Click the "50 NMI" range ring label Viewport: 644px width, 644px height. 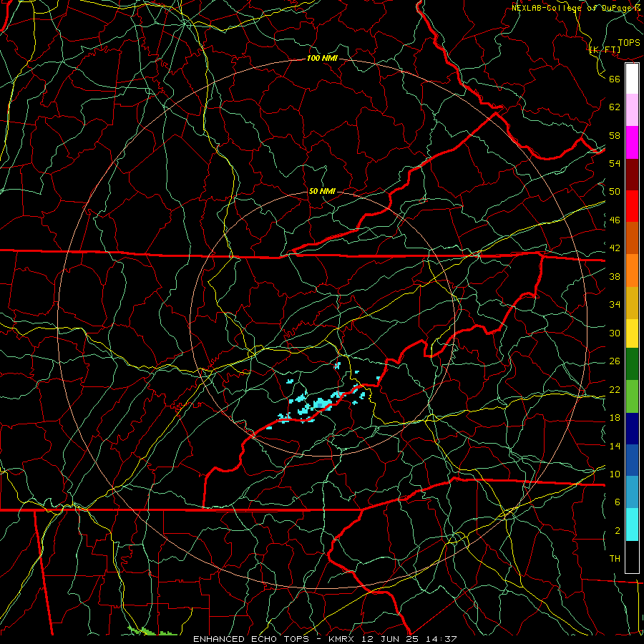click(321, 191)
